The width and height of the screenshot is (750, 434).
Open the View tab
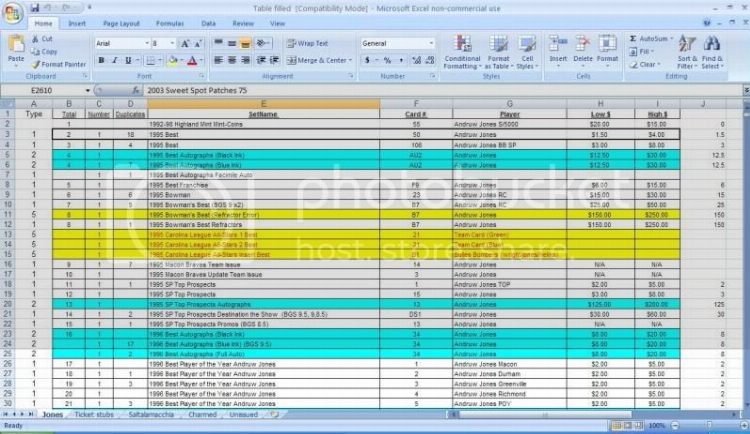[x=277, y=23]
